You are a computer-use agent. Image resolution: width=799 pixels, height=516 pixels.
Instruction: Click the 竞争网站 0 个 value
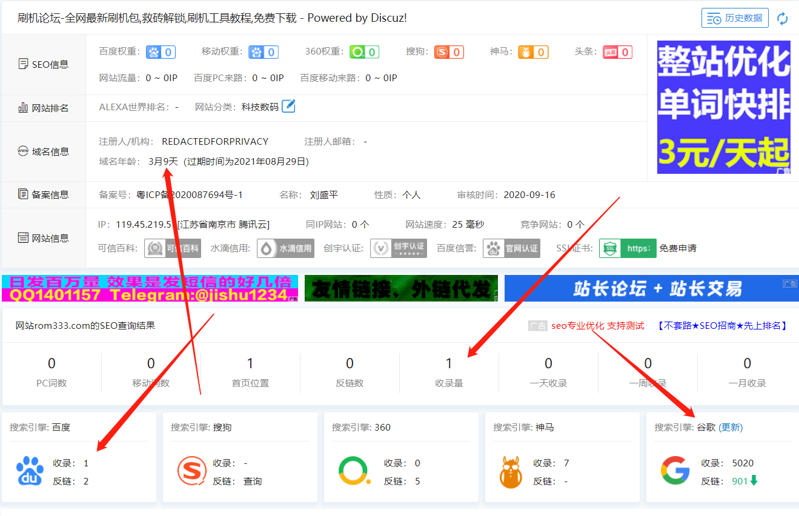point(575,224)
